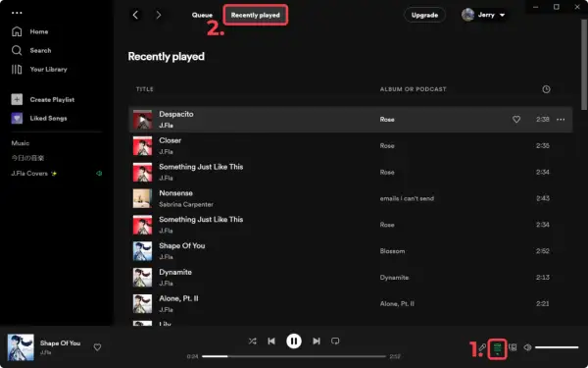Open the Music playlist folder

[x=21, y=143]
